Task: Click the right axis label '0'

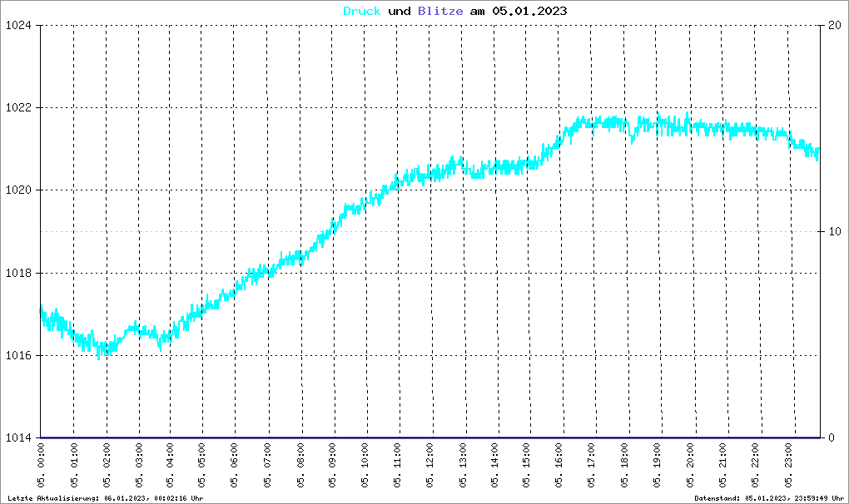Action: coord(832,438)
